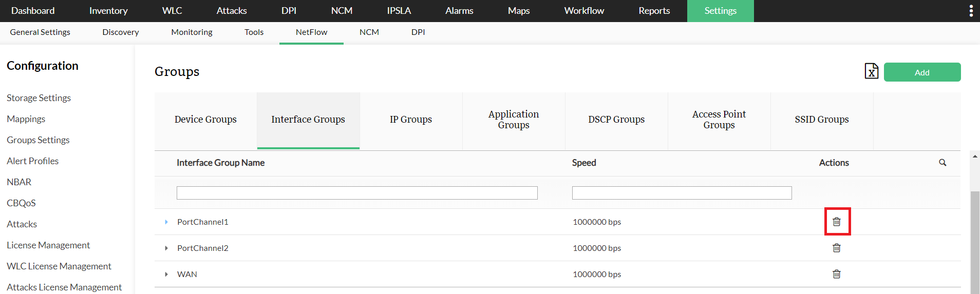Image resolution: width=980 pixels, height=294 pixels.
Task: Click the vertical scrollbar up arrow
Action: (975, 156)
